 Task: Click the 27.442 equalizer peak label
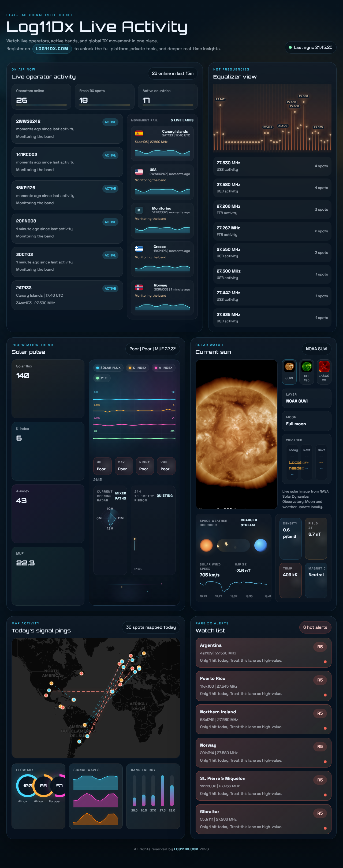(267, 127)
